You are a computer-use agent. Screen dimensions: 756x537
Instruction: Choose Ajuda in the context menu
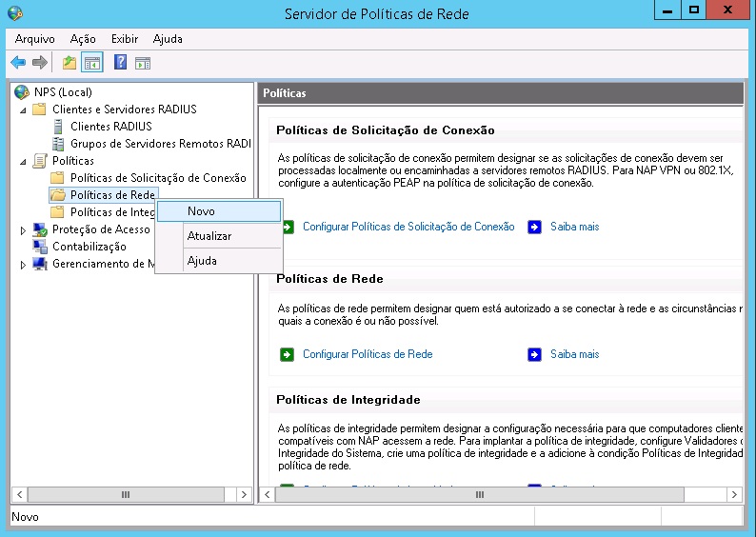coord(219,261)
